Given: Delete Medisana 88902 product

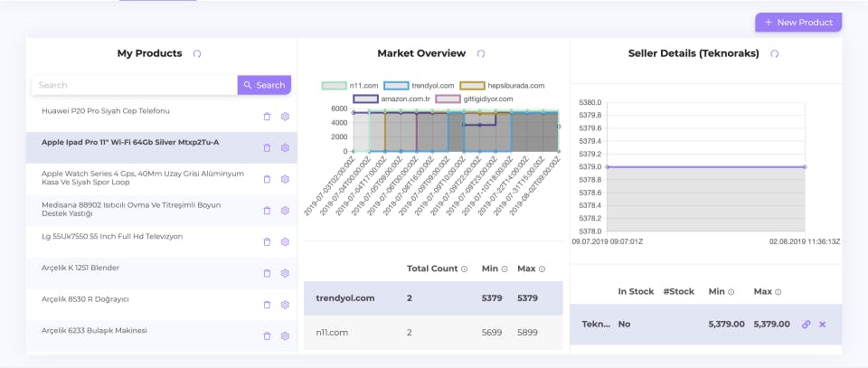Looking at the screenshot, I should (x=267, y=211).
